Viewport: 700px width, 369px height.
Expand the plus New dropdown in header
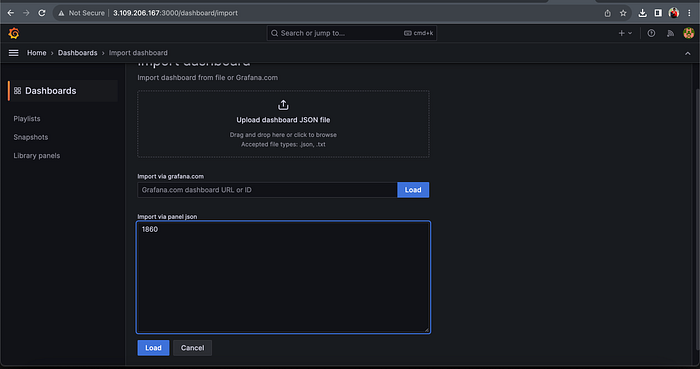coord(625,33)
